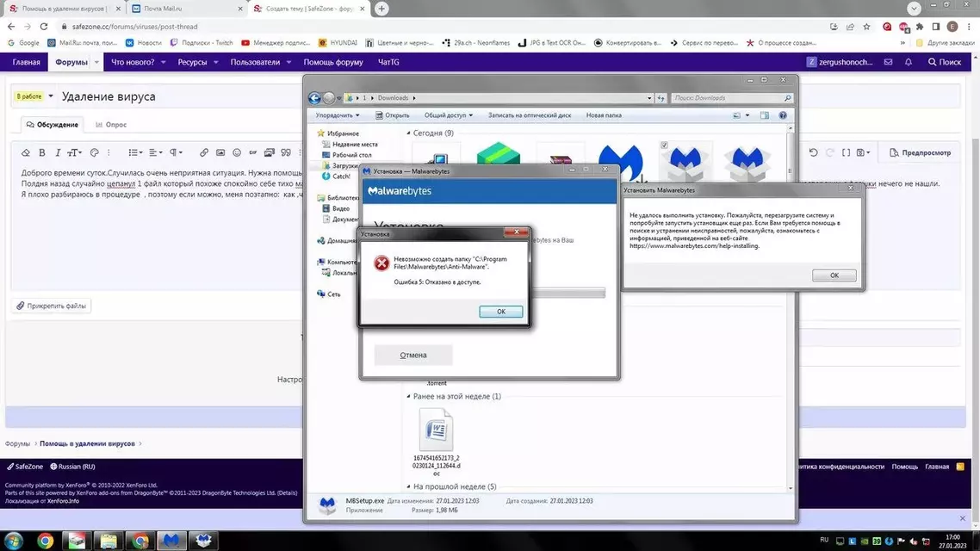Click 'Прикрепить файлы' attach button
Screen dimensions: 980x551
tap(52, 306)
